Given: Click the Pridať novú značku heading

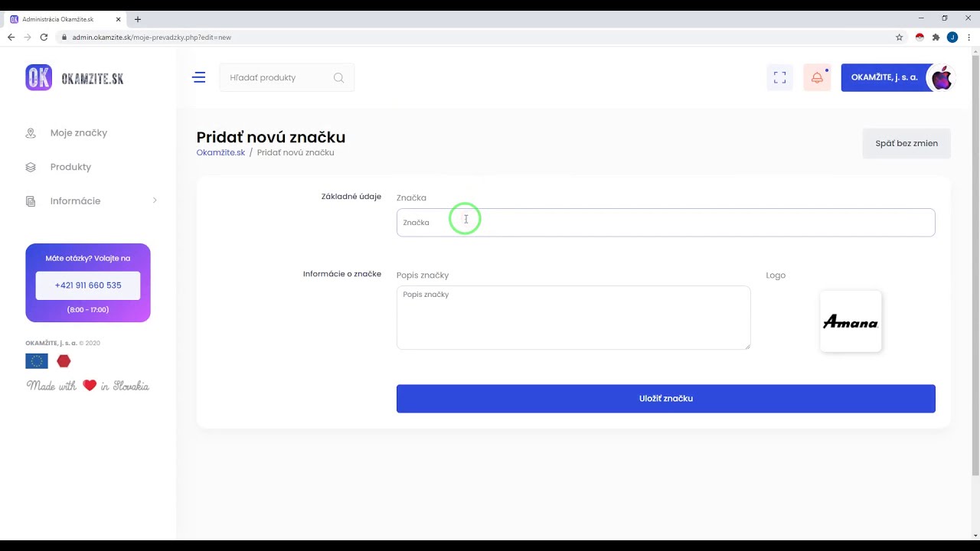Looking at the screenshot, I should pyautogui.click(x=271, y=137).
